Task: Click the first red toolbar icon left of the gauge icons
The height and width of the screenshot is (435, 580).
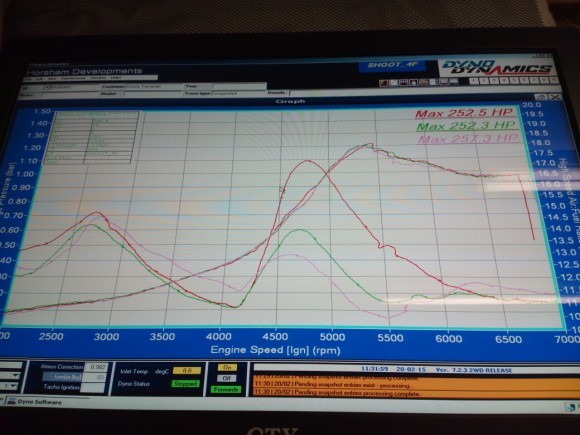Action: pyautogui.click(x=384, y=82)
